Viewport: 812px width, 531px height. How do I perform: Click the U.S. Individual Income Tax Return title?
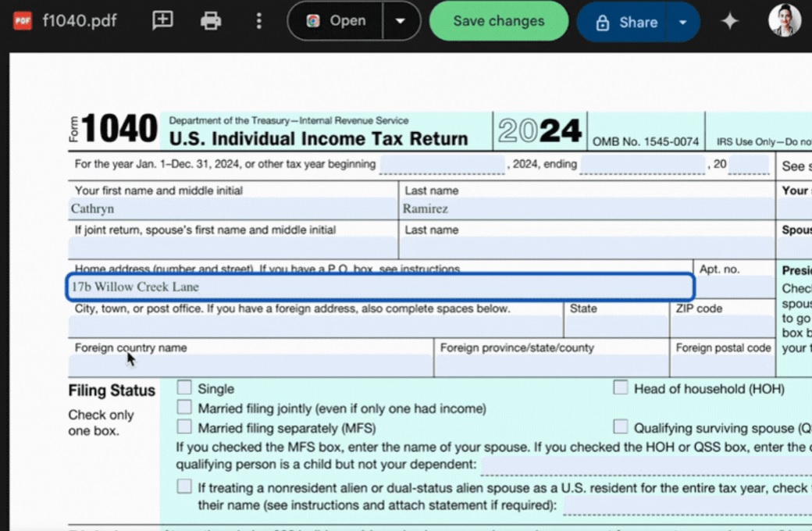(x=319, y=139)
